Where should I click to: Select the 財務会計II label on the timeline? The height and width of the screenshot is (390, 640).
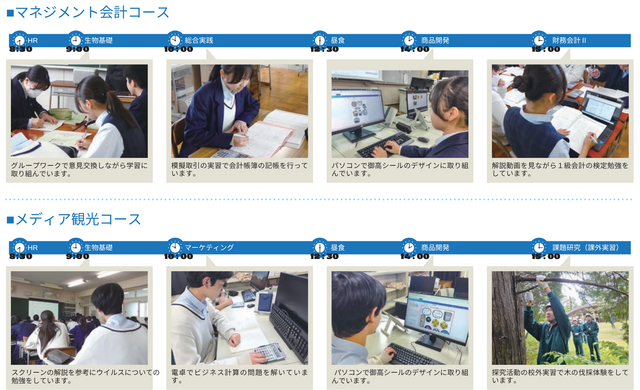(x=569, y=40)
